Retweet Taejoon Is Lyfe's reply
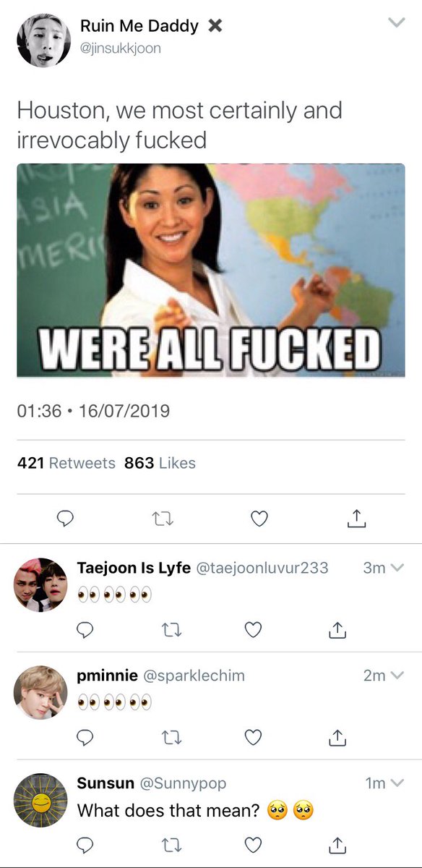422x868 pixels. pos(168,630)
